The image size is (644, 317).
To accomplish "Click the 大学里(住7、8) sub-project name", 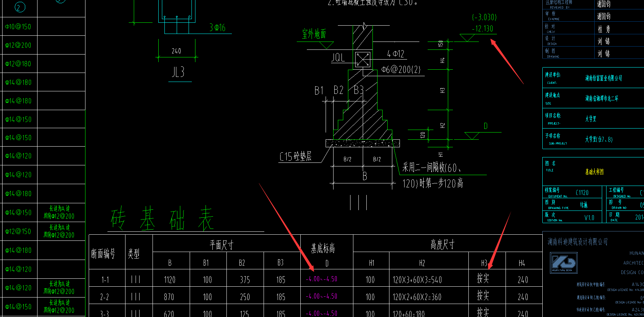I will 599,139.
